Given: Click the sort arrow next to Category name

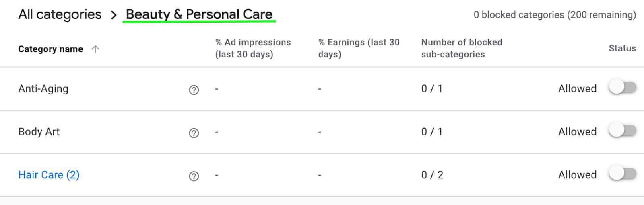Looking at the screenshot, I should [95, 49].
